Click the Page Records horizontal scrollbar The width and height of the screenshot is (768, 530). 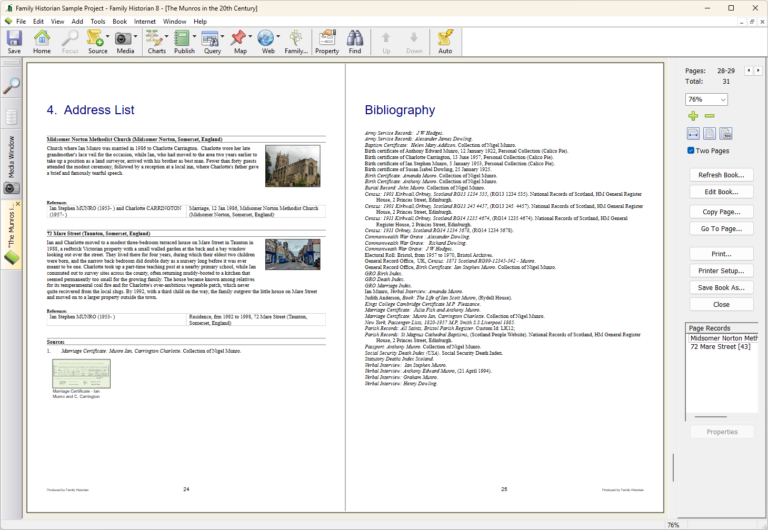pyautogui.click(x=710, y=417)
